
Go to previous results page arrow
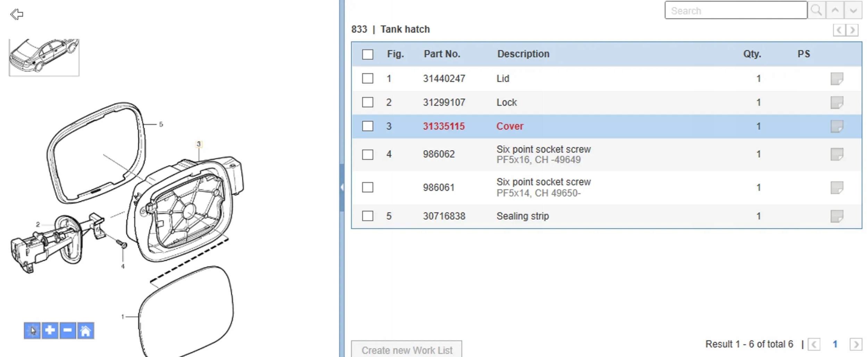tap(814, 344)
